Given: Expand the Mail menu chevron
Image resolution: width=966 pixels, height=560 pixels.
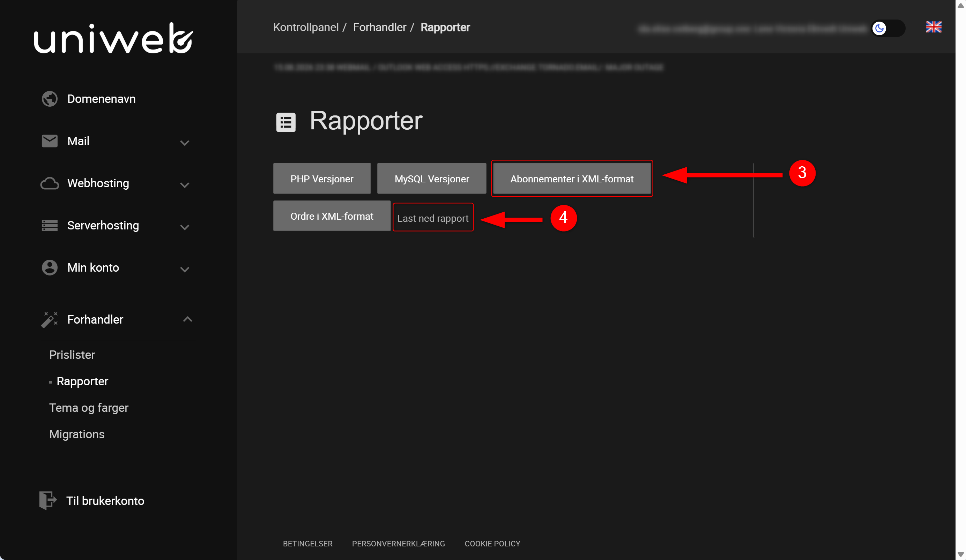Looking at the screenshot, I should coord(185,143).
